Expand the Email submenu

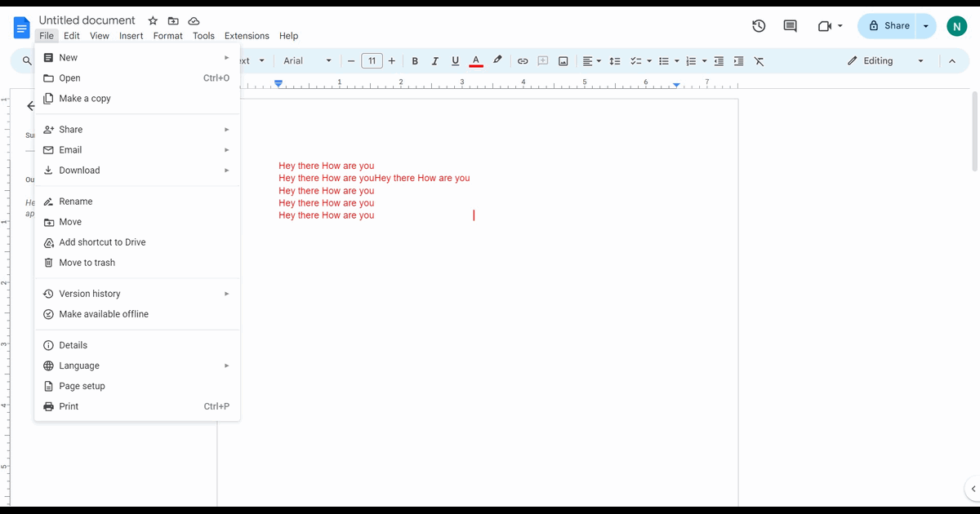coord(137,150)
